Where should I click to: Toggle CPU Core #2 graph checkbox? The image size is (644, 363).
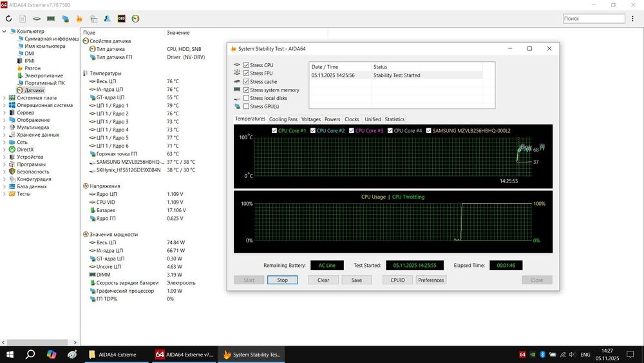[313, 130]
